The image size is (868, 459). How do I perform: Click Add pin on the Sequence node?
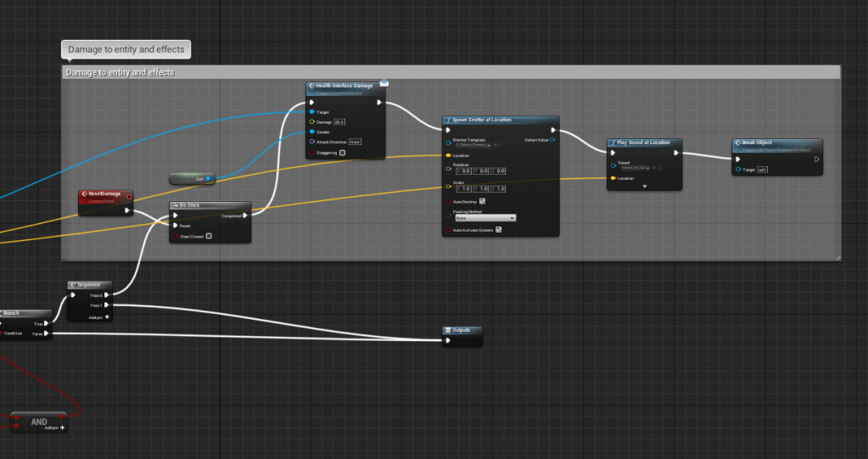click(x=106, y=316)
